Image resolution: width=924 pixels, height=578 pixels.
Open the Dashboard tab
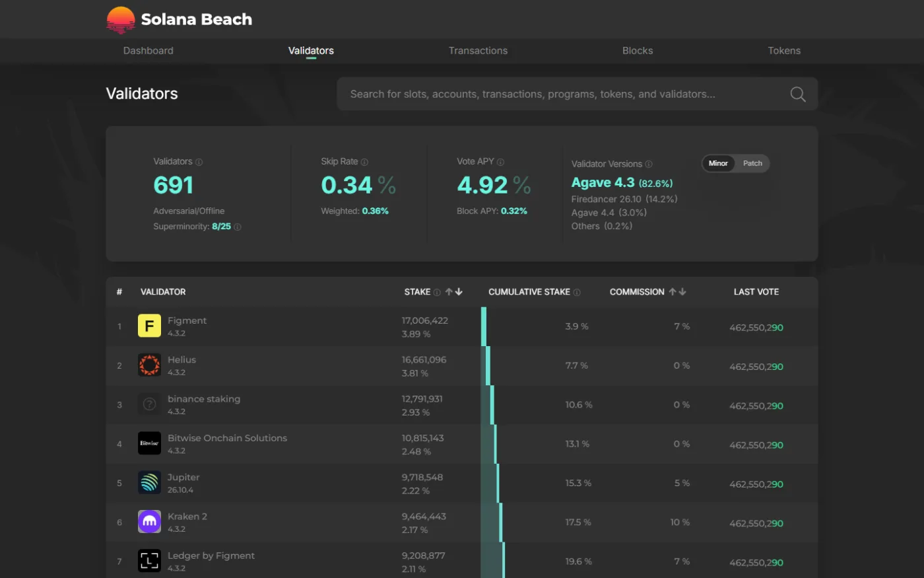[148, 51]
